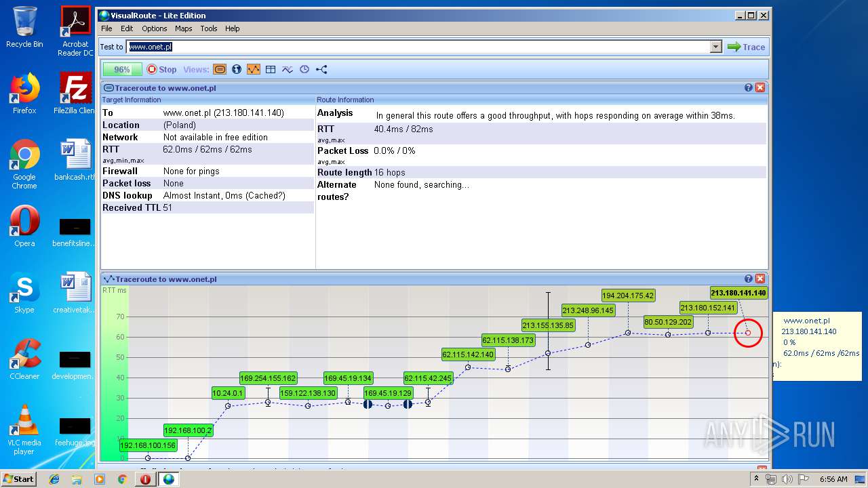868x488 pixels.
Task: Click the 192.168.100.2 hop label
Action: (x=188, y=430)
